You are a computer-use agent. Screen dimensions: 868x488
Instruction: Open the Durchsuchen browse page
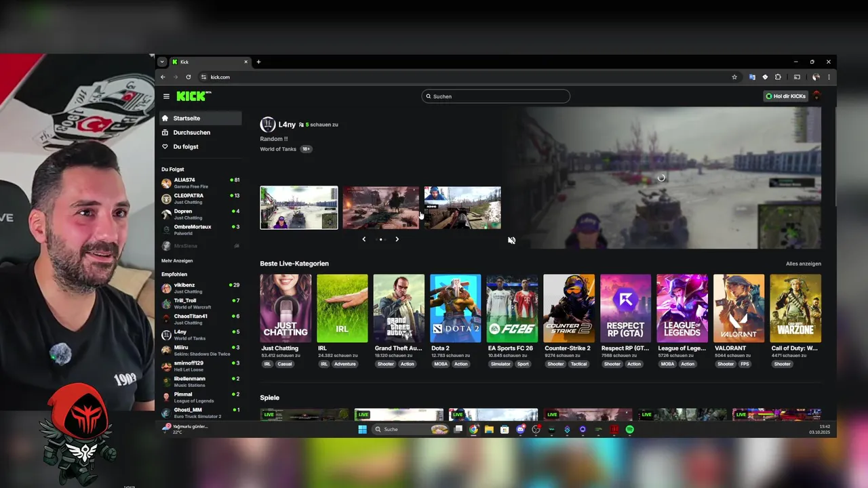point(200,132)
